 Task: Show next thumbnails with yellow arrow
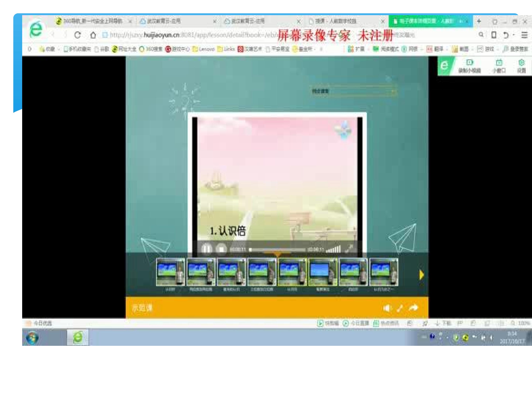421,275
